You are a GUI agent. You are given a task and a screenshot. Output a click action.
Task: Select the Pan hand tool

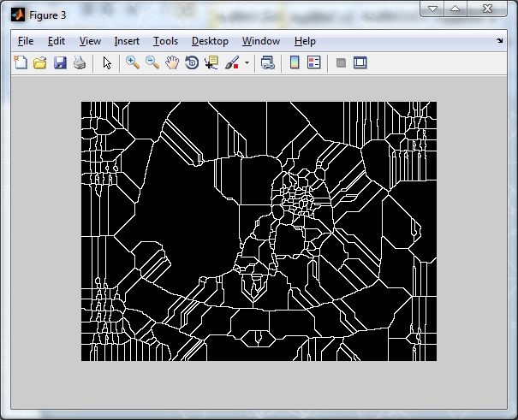click(x=172, y=62)
